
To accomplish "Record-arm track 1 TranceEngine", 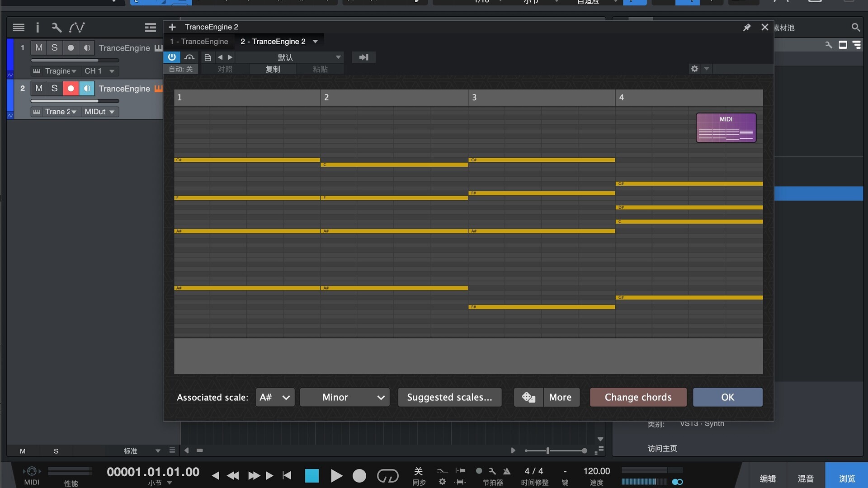I will coord(71,47).
